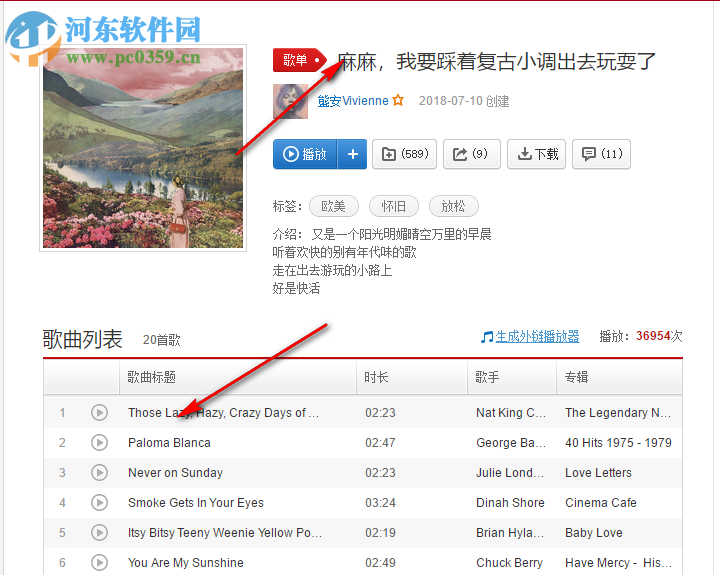This screenshot has height=575, width=720.
Task: Play song 4 Smoke Gets In Your Eyes
Action: (99, 502)
